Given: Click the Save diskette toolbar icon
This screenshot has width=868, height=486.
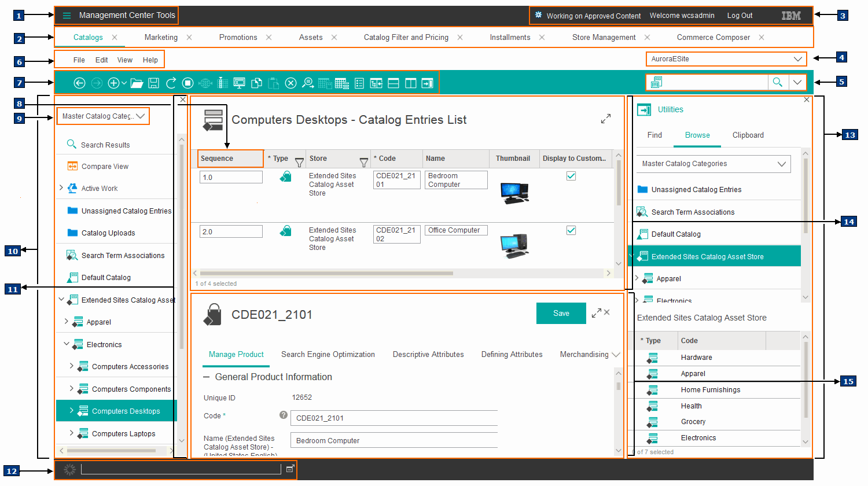Looking at the screenshot, I should [153, 83].
